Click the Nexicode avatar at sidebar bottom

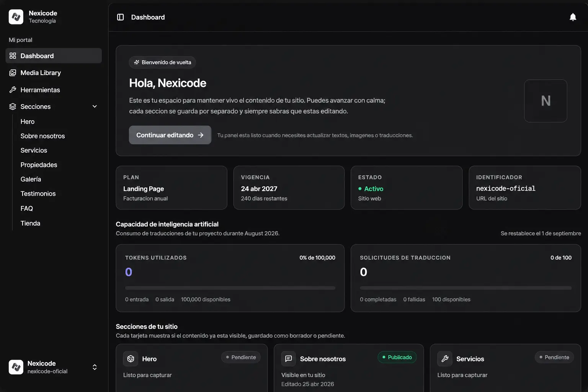[x=16, y=367]
